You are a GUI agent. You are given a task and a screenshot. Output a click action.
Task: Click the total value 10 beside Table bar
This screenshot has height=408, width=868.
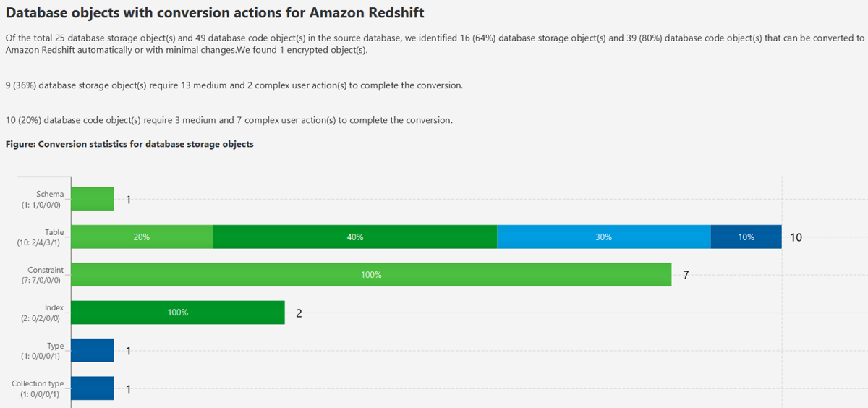(796, 237)
